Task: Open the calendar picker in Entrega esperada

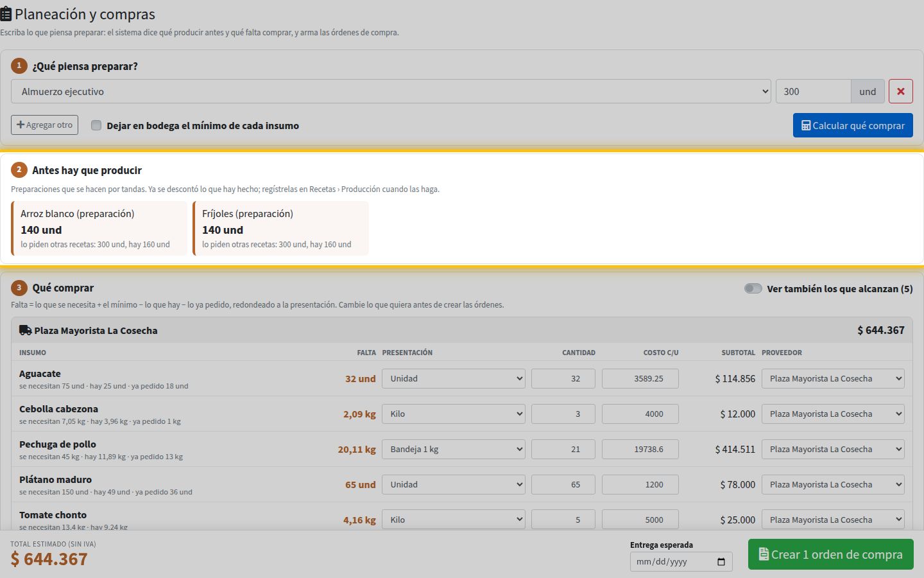Action: point(721,562)
